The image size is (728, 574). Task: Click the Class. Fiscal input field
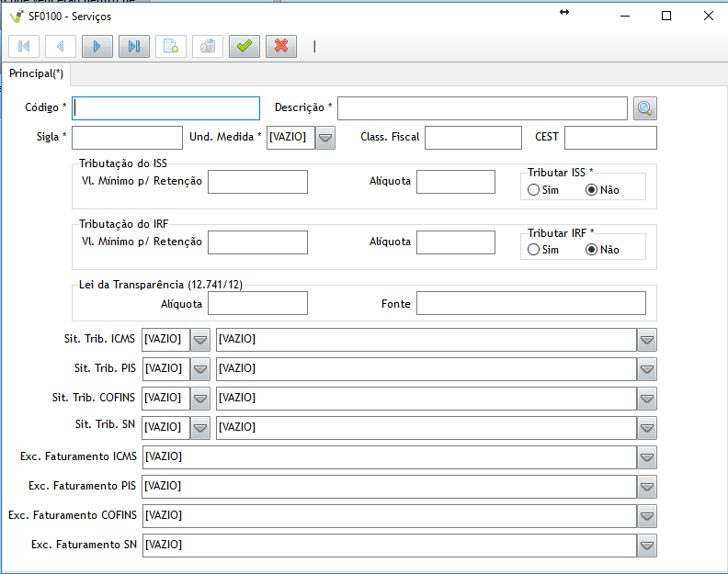[473, 138]
